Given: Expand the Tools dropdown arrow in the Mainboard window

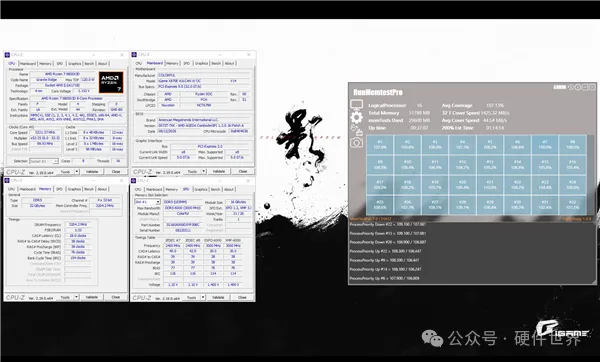Looking at the screenshot, I should coord(204,171).
